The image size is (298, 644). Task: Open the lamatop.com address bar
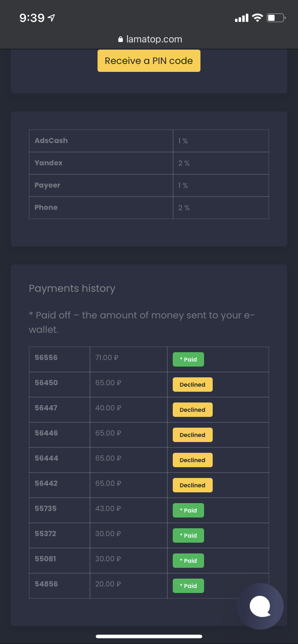[x=154, y=39]
